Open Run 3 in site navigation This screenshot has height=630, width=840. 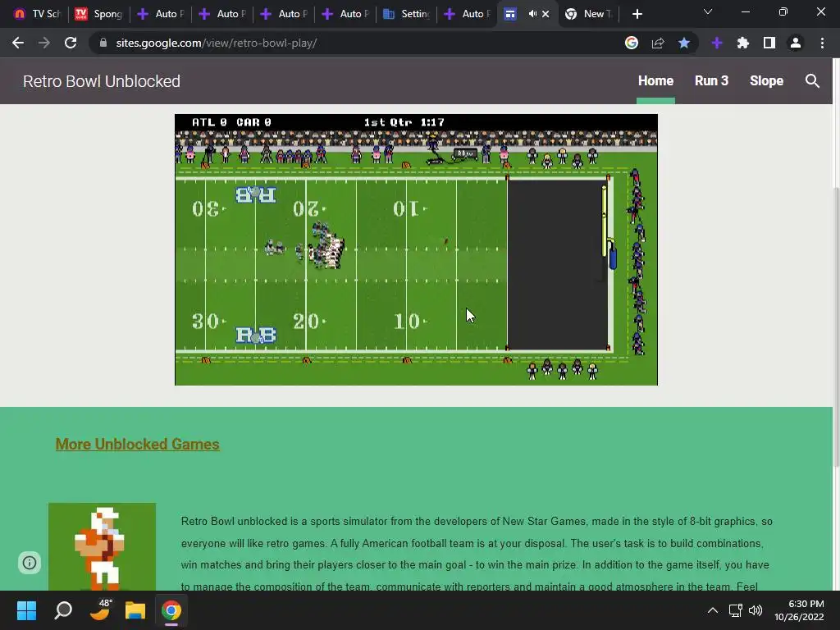[x=711, y=81]
